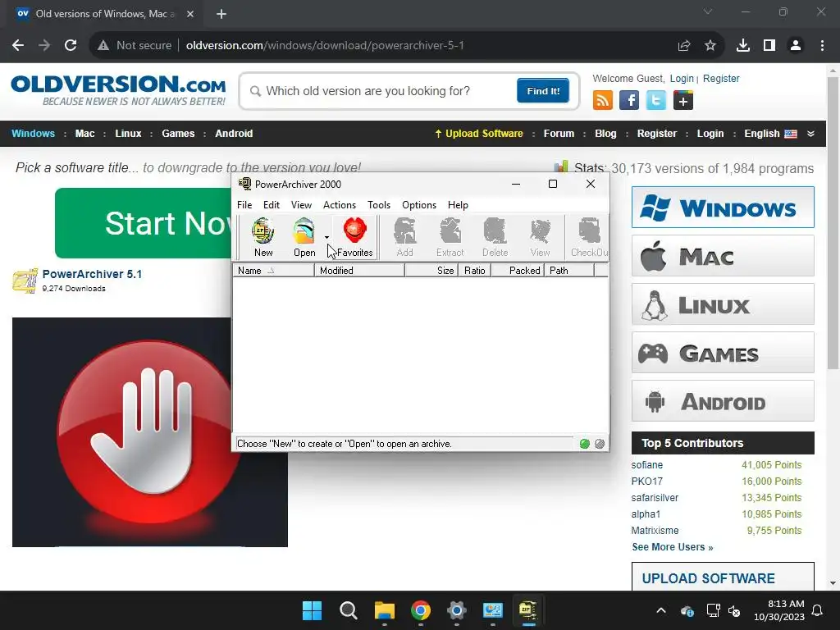Sort by the Packed column header
Screen dimensions: 840x630
click(518, 271)
